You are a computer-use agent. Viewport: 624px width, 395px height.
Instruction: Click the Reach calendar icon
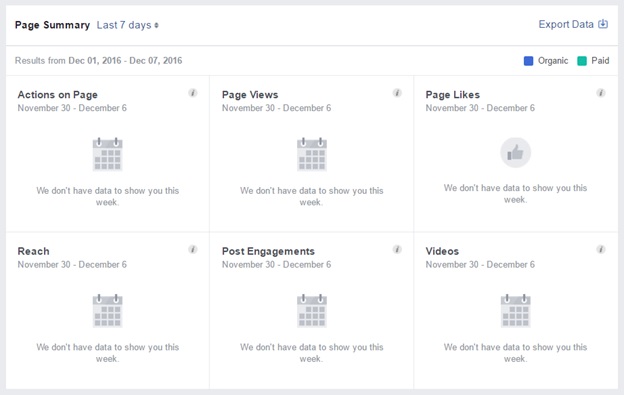tap(107, 311)
